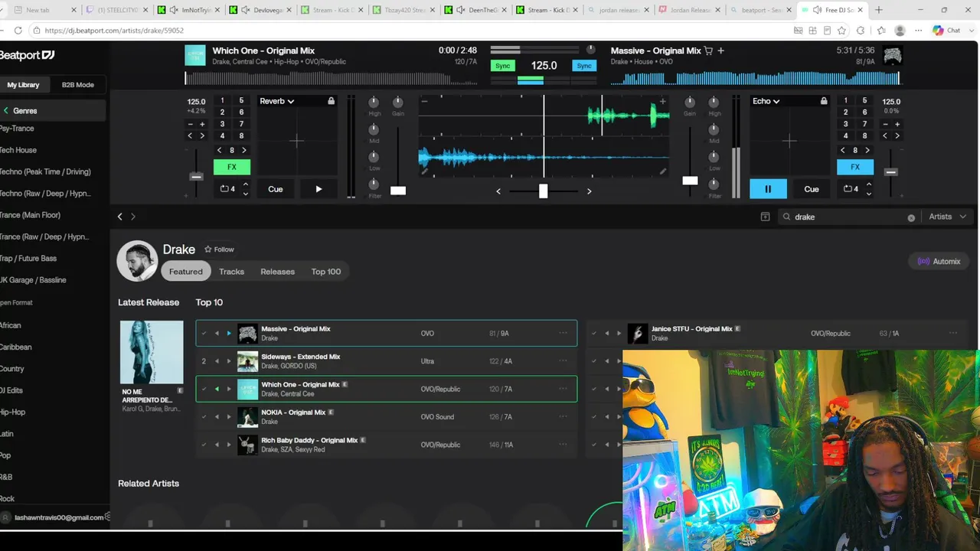This screenshot has height=551, width=980.
Task: Click the crossfader handle
Action: click(x=543, y=191)
